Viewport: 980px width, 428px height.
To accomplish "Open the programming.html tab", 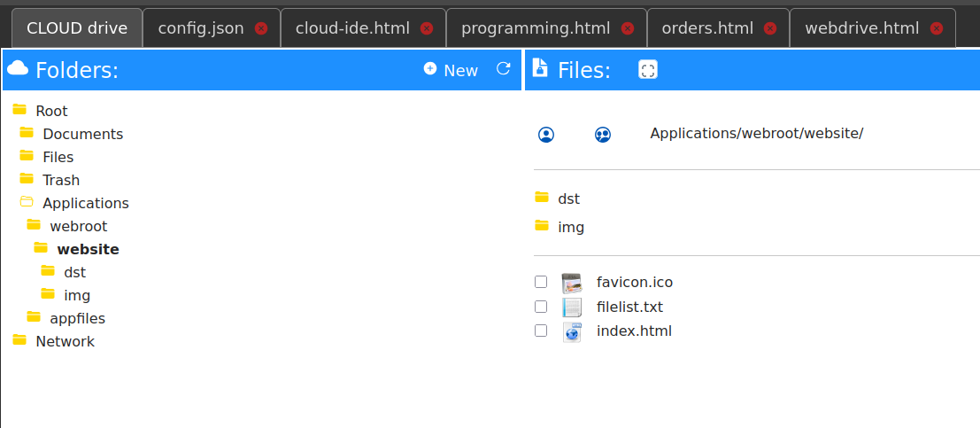I will pos(535,28).
